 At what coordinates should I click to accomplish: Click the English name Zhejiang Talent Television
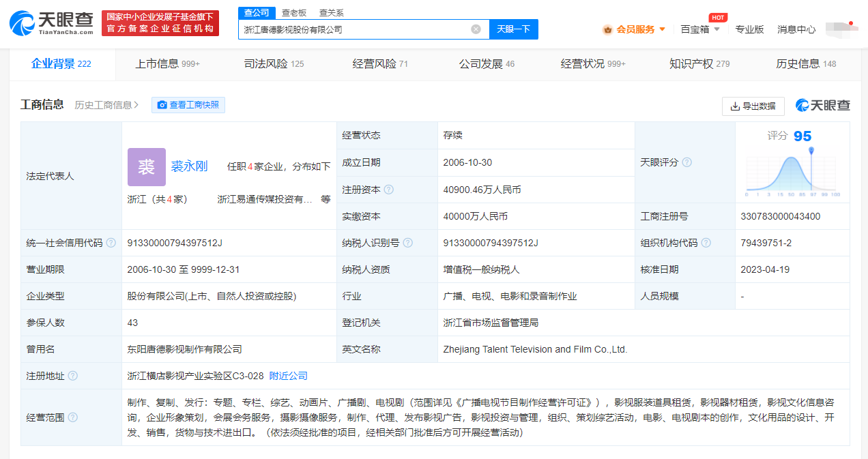pos(535,349)
